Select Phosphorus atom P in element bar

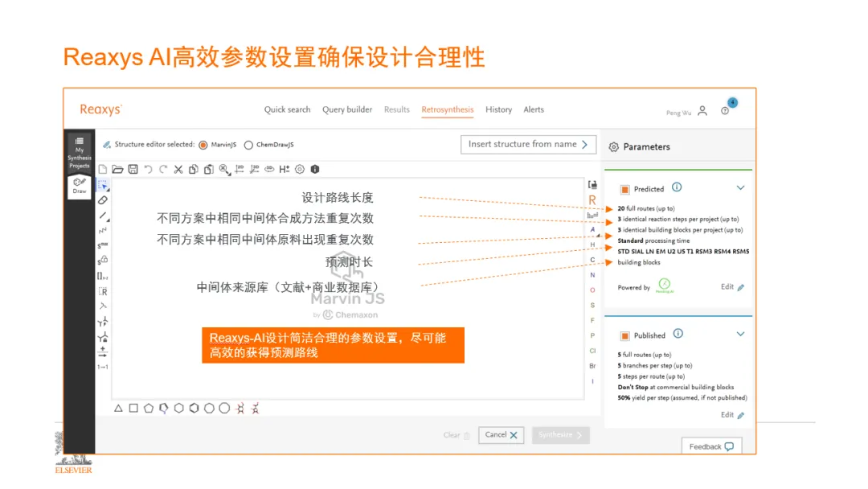(x=592, y=335)
